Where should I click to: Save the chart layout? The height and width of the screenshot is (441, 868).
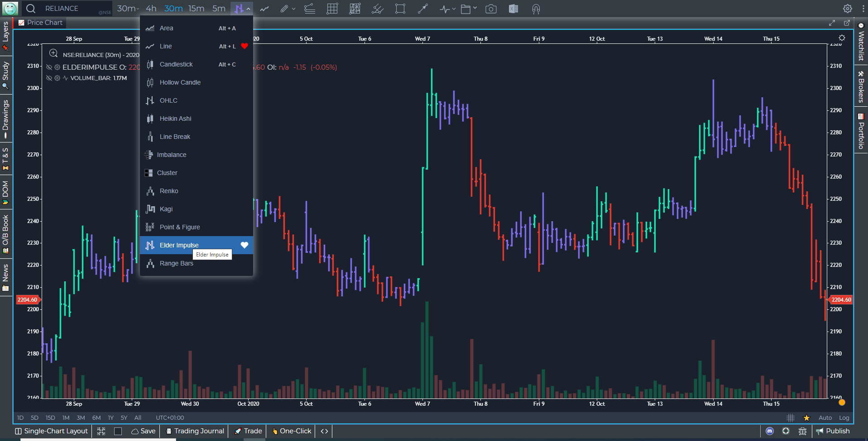(x=143, y=431)
